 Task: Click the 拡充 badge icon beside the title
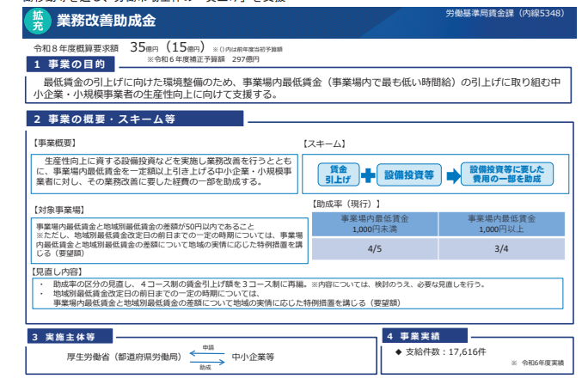point(37,18)
